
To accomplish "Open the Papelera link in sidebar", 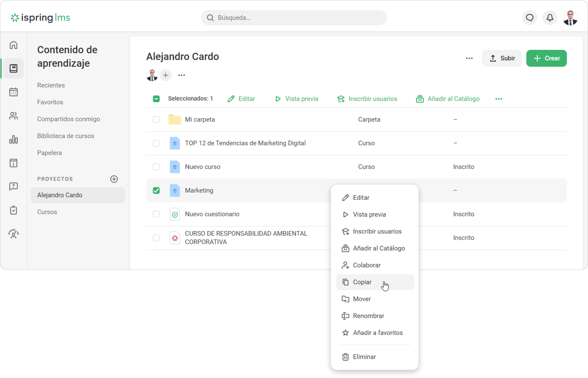I will 49,153.
